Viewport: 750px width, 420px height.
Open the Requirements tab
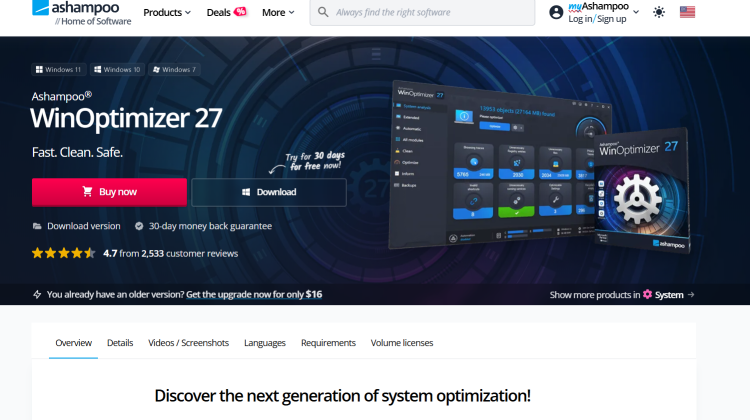328,343
